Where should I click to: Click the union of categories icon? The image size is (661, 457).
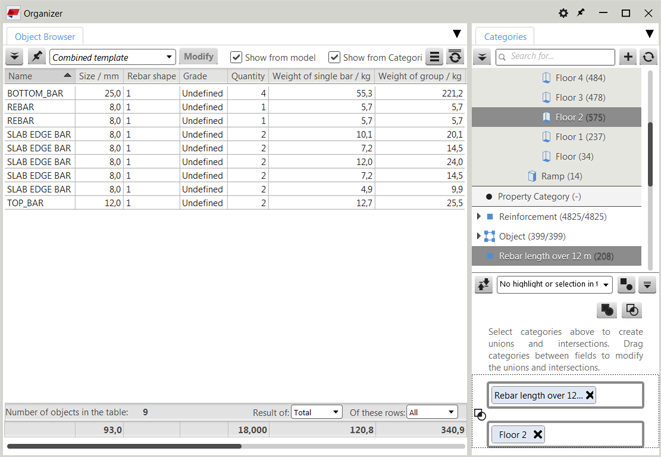(607, 311)
